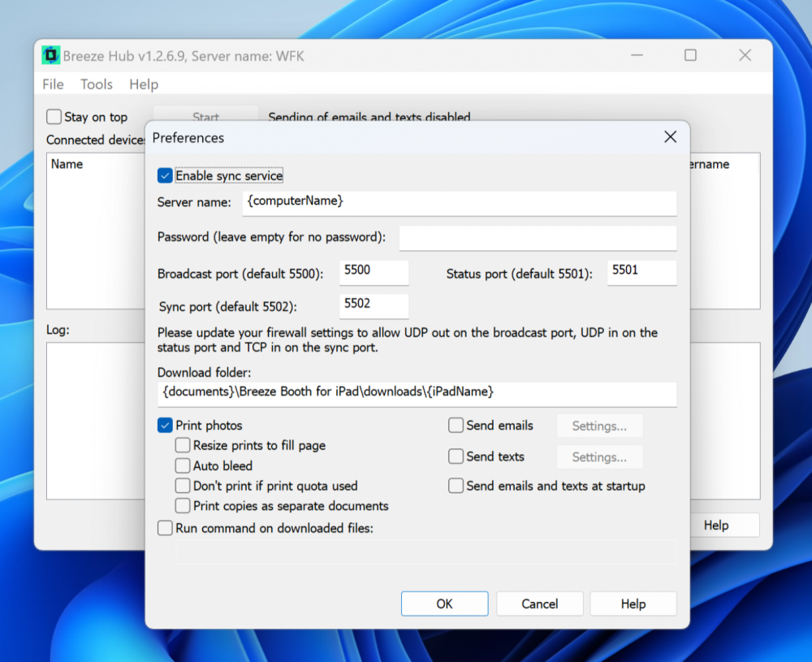Screen dimensions: 812x662
Task: Close the Breeze Hub main window
Action: point(745,55)
